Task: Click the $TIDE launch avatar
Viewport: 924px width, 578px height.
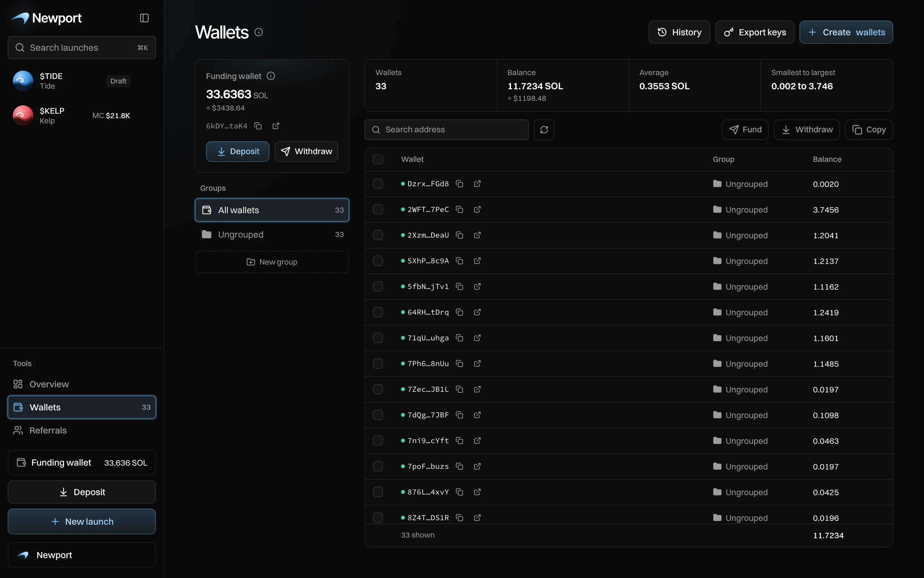Action: [23, 81]
